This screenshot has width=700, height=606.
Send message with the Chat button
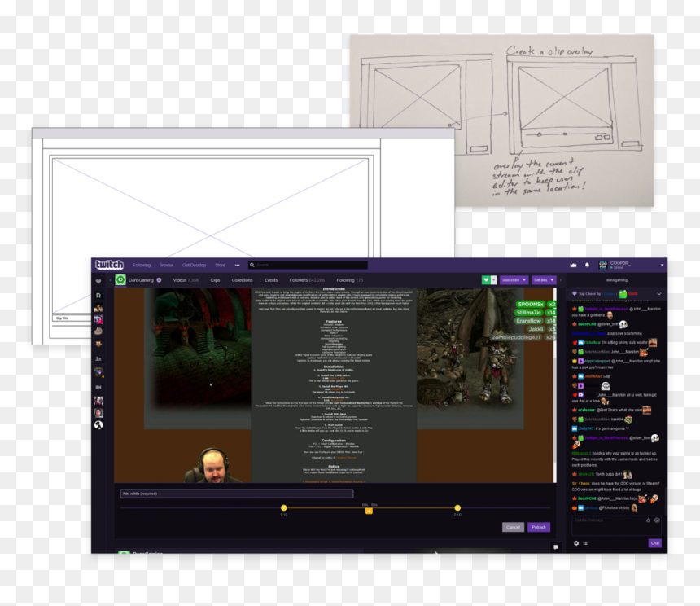(655, 543)
